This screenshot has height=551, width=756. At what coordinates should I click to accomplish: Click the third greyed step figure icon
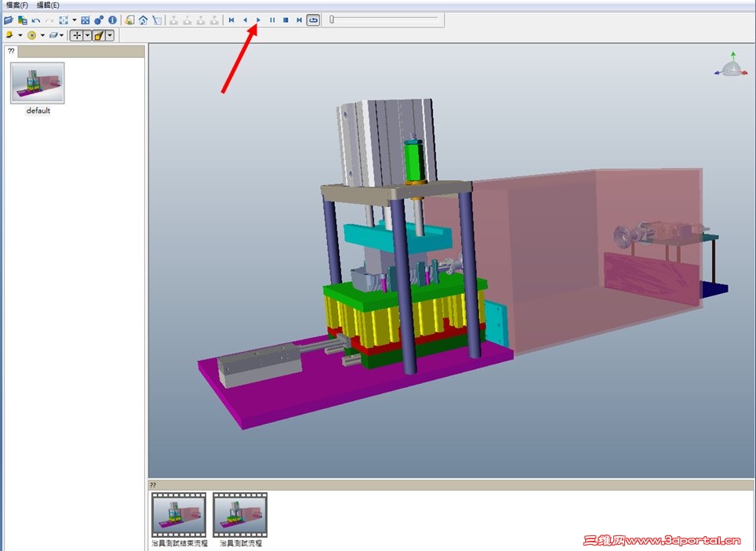click(x=201, y=20)
